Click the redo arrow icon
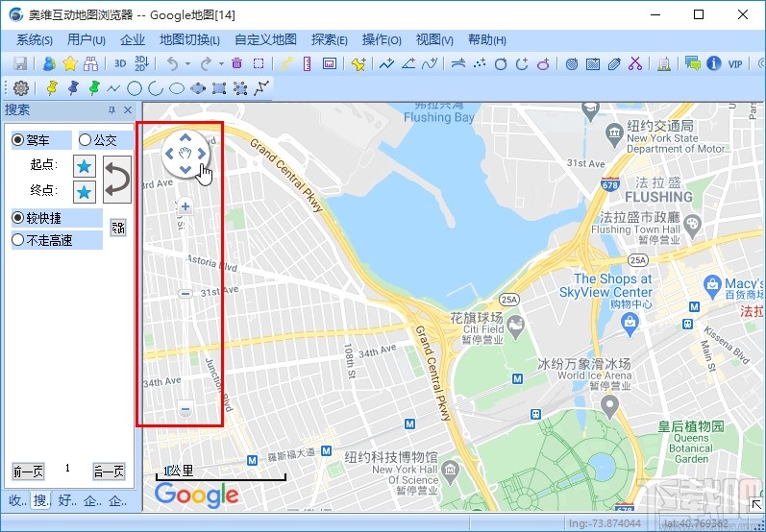The height and width of the screenshot is (532, 766). click(x=206, y=63)
